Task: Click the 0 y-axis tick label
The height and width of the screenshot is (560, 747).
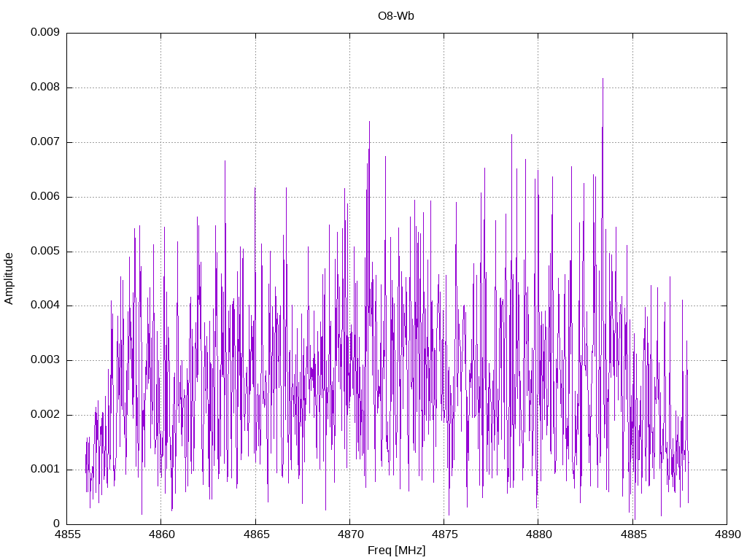Action: tap(57, 524)
